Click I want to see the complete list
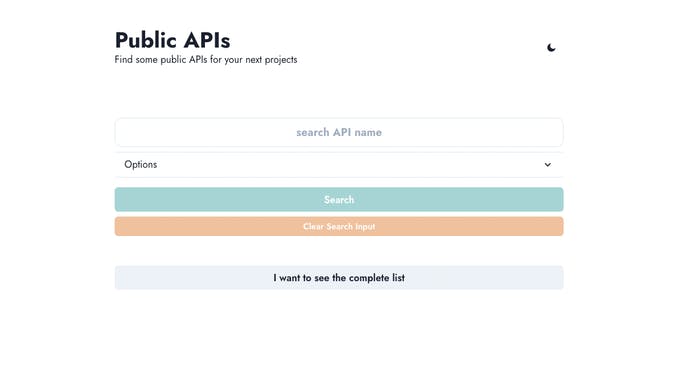This screenshot has width=693, height=380. [x=339, y=277]
